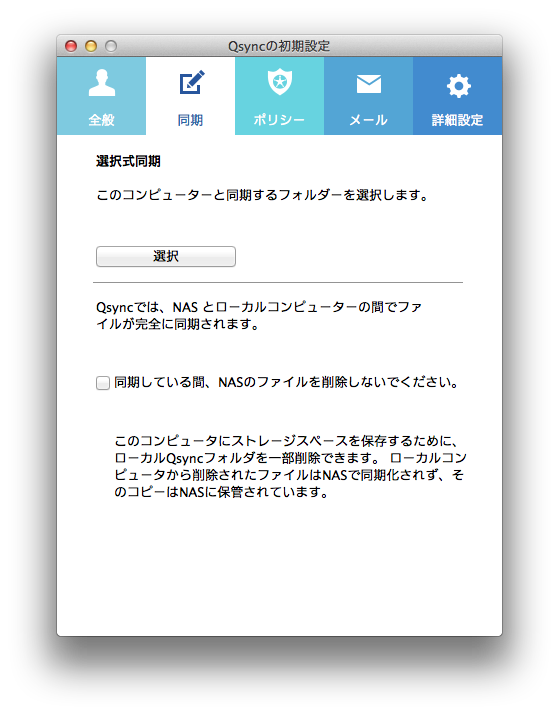Open the メール envelope icon
The image size is (559, 715).
pos(368,84)
